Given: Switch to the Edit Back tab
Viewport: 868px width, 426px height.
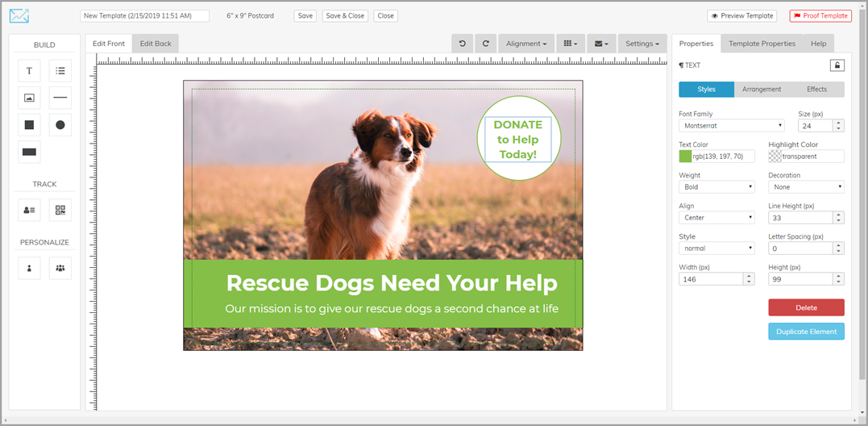Looking at the screenshot, I should (x=156, y=44).
